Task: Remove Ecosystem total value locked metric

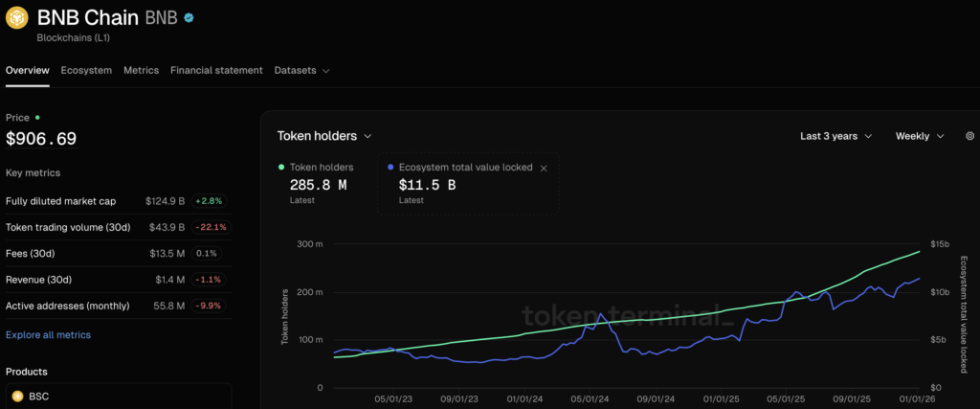Action: [x=544, y=168]
